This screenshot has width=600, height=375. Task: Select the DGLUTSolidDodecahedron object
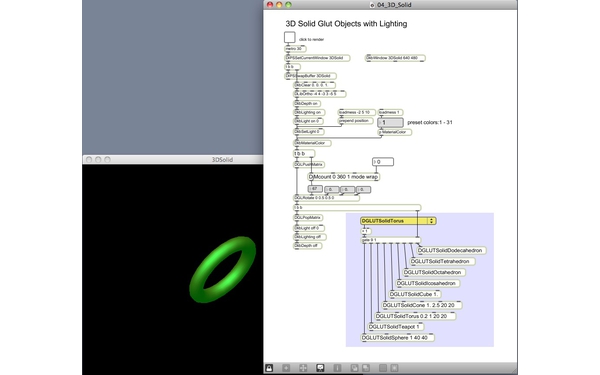click(x=452, y=251)
